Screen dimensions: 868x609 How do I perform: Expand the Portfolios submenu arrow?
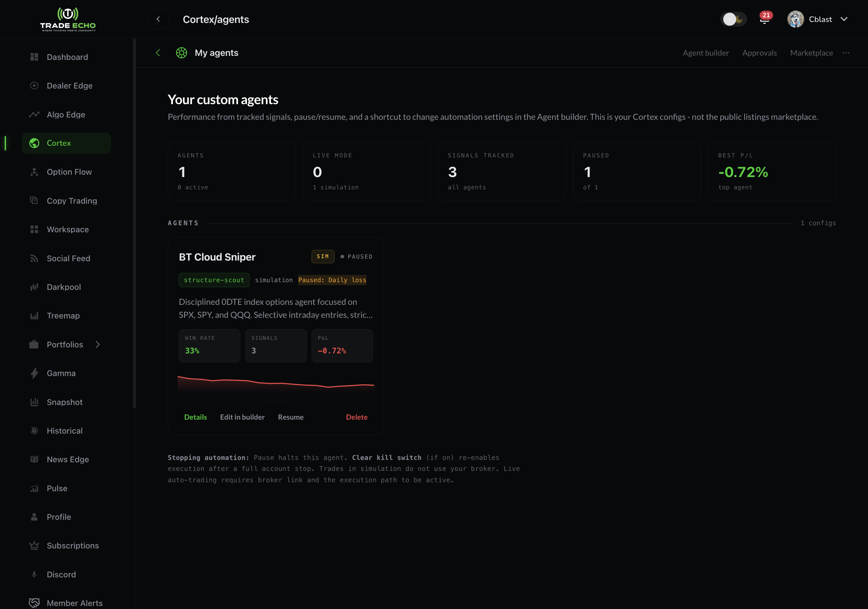coord(98,344)
